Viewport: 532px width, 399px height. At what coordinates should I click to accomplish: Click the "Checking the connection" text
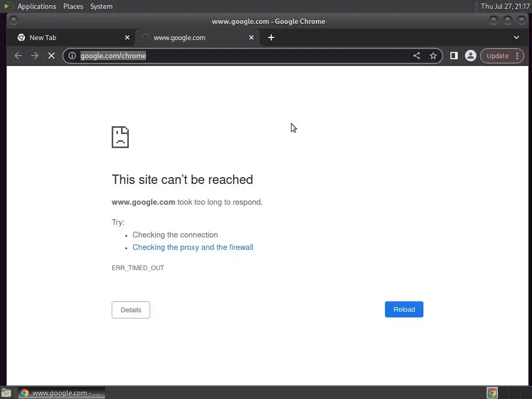pyautogui.click(x=175, y=235)
